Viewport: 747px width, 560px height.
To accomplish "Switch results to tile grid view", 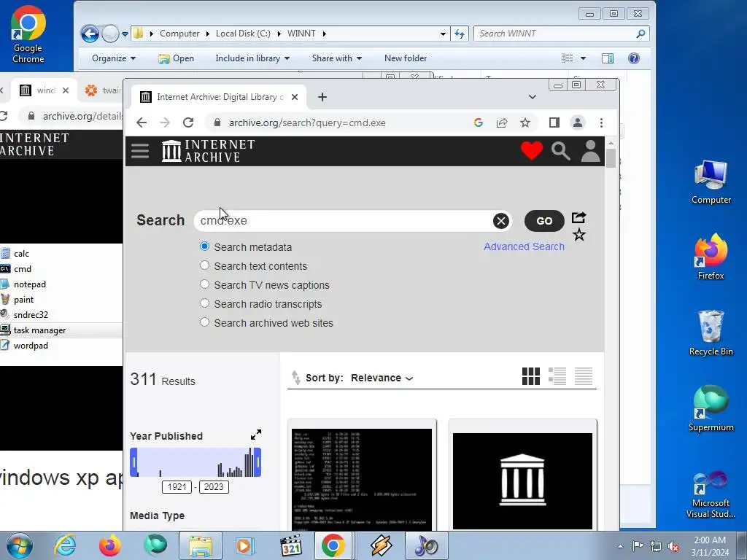I will (531, 376).
